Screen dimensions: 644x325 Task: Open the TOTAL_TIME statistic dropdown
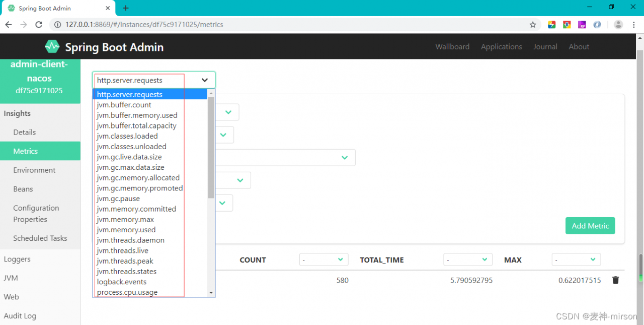468,260
